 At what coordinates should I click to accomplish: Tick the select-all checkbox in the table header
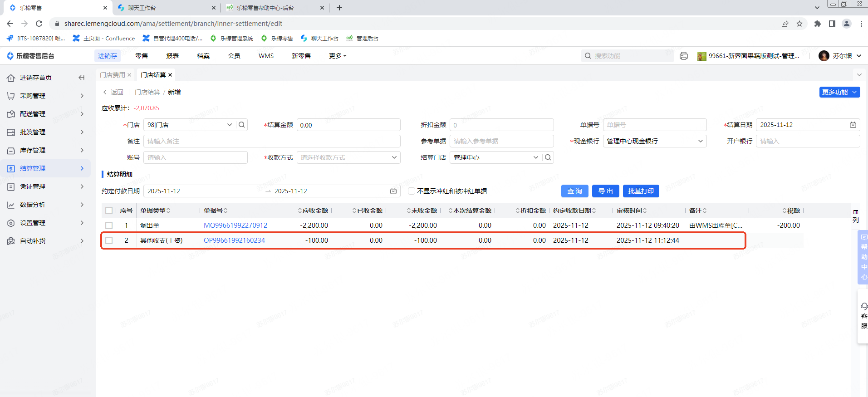click(x=109, y=211)
